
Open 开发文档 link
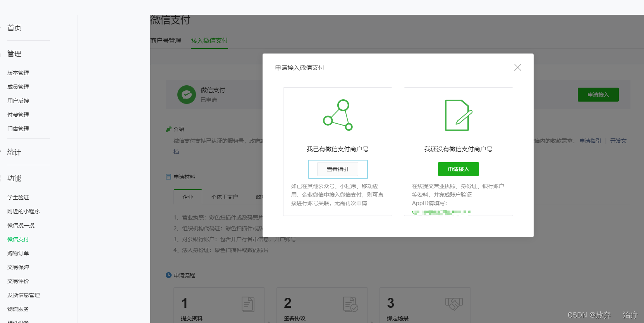[618, 141]
